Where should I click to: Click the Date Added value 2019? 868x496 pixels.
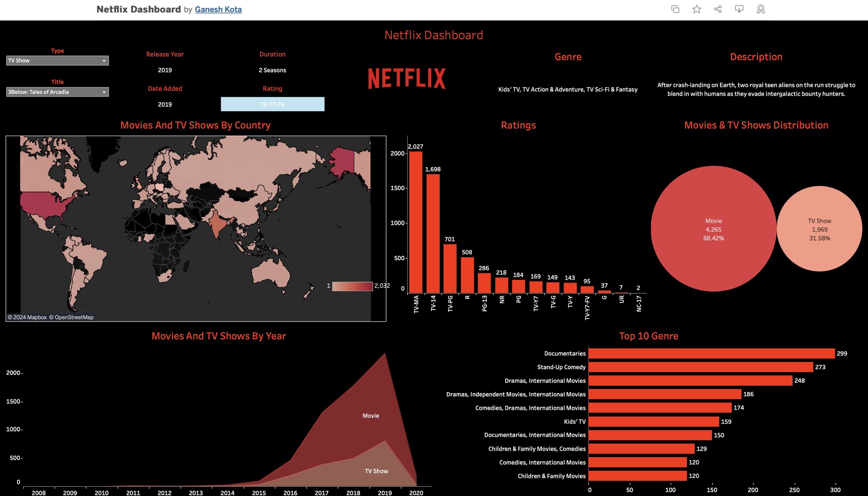(x=165, y=105)
